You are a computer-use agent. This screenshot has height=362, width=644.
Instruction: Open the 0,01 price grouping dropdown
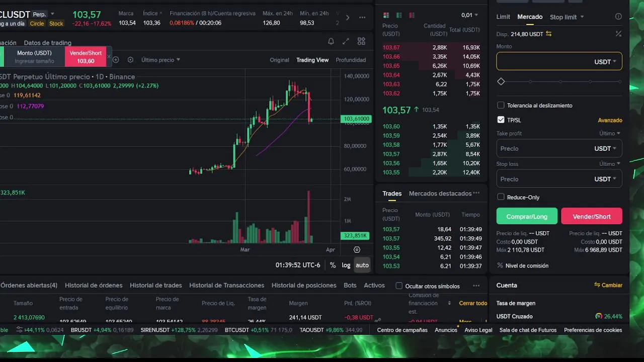pos(470,16)
